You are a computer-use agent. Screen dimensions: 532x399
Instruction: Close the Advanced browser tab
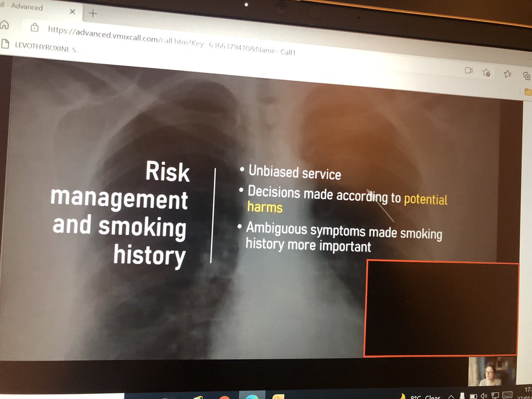coord(73,12)
